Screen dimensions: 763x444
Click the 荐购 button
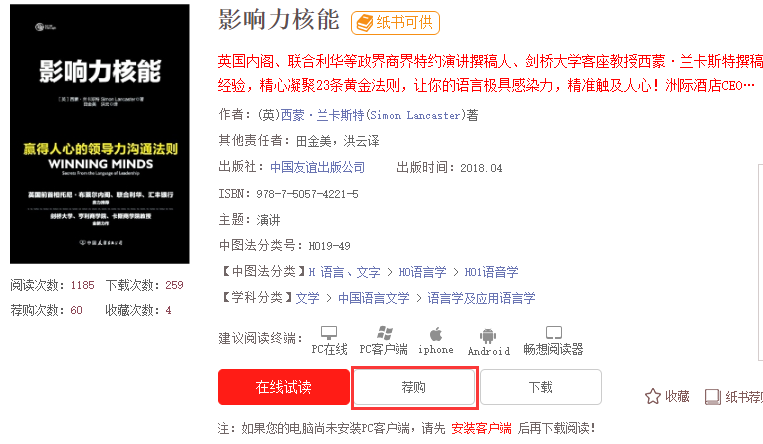coord(414,387)
